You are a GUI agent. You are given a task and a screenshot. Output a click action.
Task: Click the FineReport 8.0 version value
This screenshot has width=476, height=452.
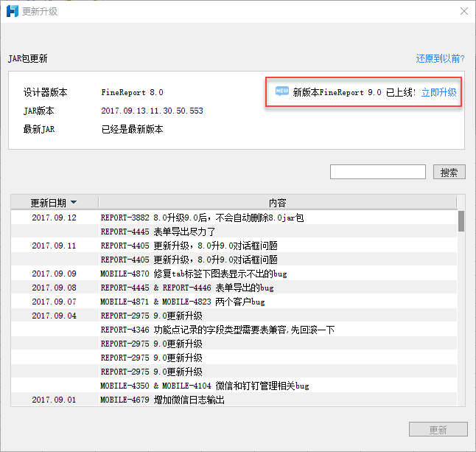pyautogui.click(x=132, y=92)
